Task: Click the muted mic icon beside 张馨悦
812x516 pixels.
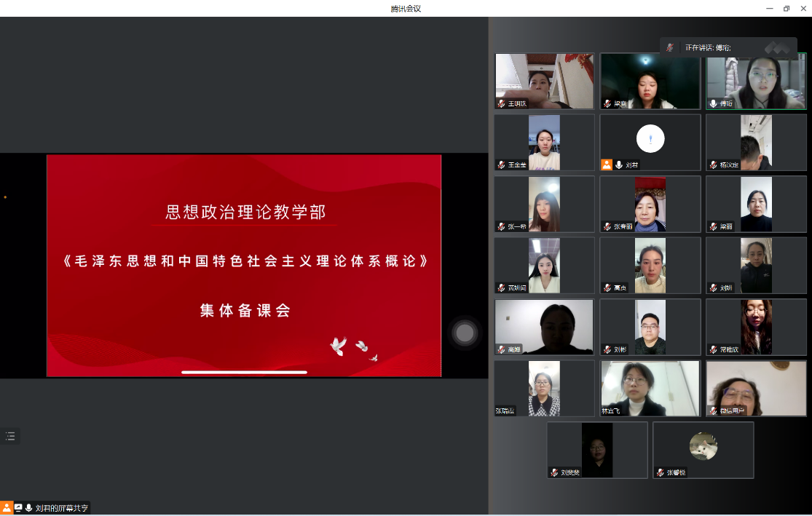Action: click(x=659, y=472)
